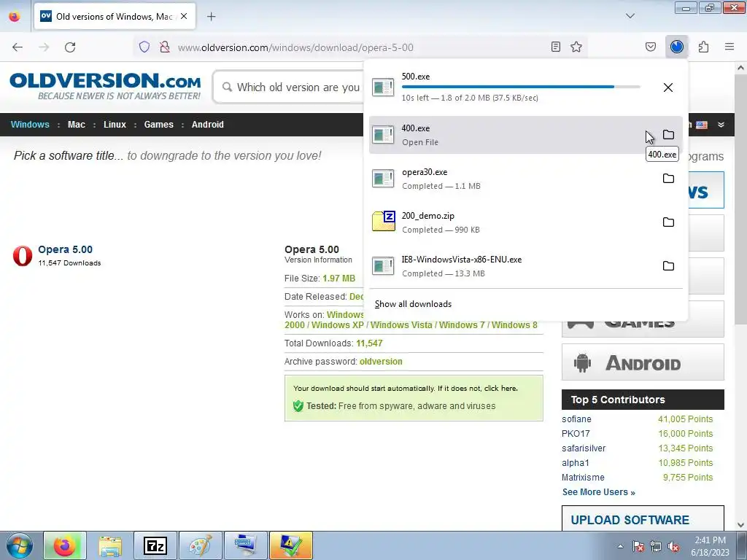747x560 pixels.
Task: Open the Android programs button
Action: 643,362
